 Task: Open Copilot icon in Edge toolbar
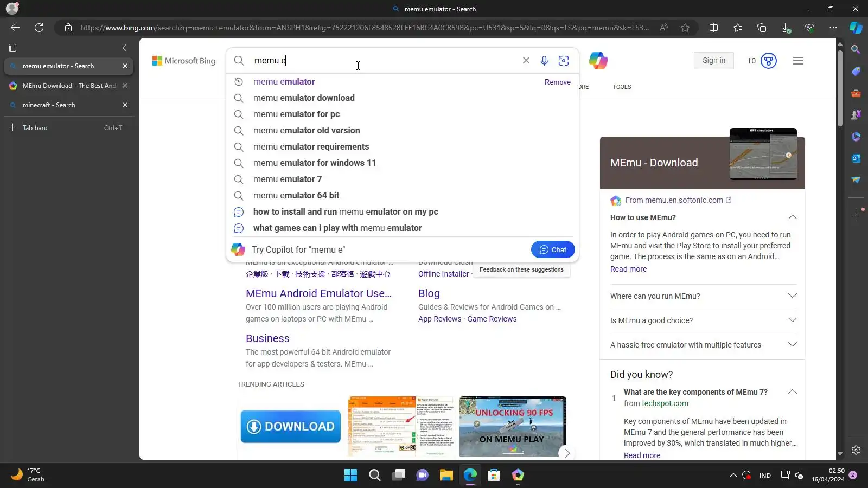click(856, 28)
